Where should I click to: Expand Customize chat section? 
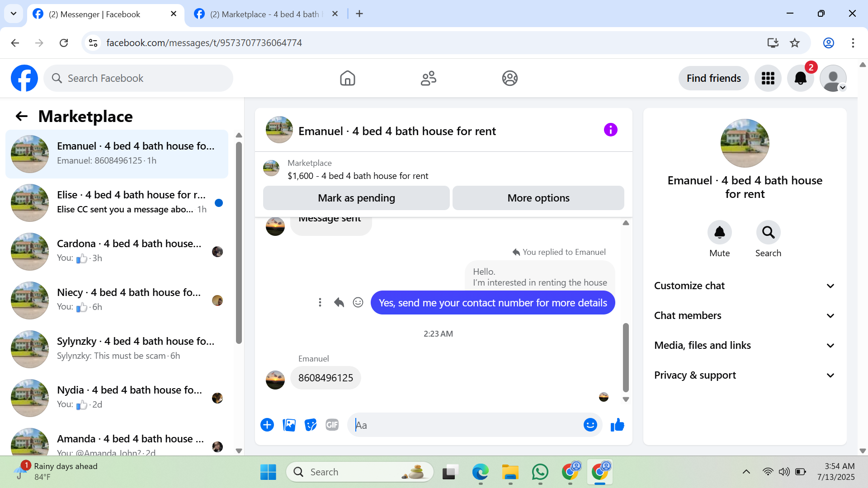click(745, 286)
